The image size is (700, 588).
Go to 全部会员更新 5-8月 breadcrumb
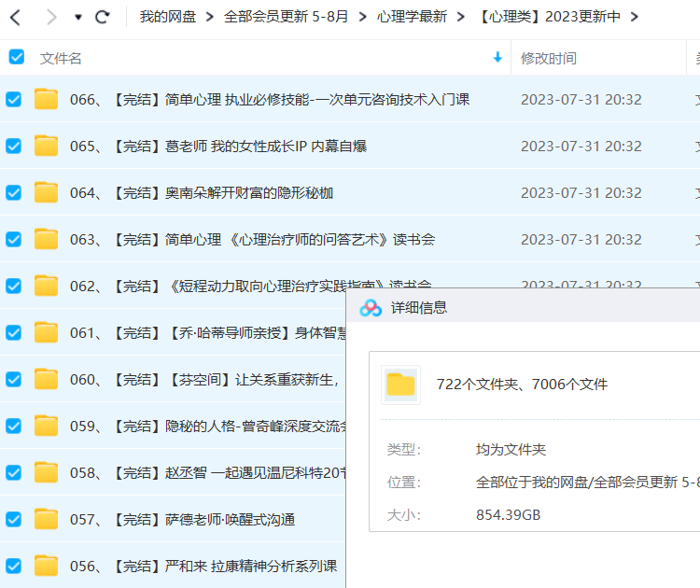(287, 17)
